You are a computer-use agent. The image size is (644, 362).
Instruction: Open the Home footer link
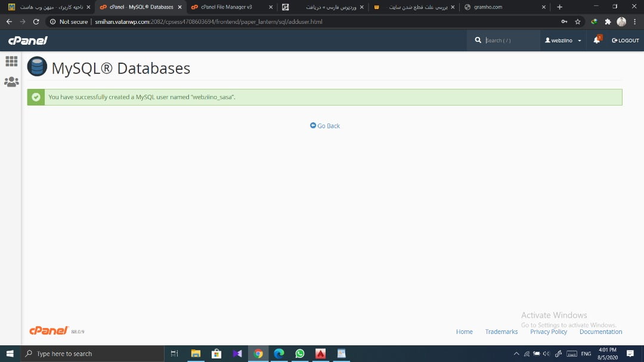(464, 332)
